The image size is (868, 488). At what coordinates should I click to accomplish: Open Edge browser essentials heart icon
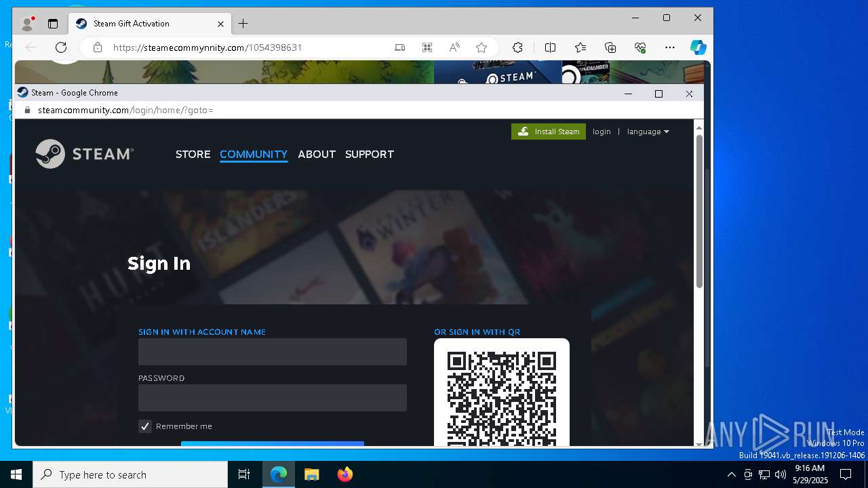(x=640, y=47)
